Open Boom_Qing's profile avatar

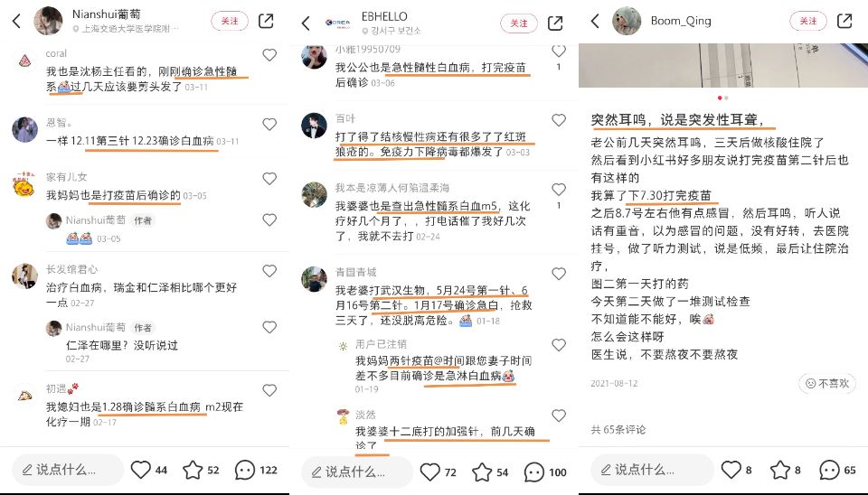click(627, 21)
